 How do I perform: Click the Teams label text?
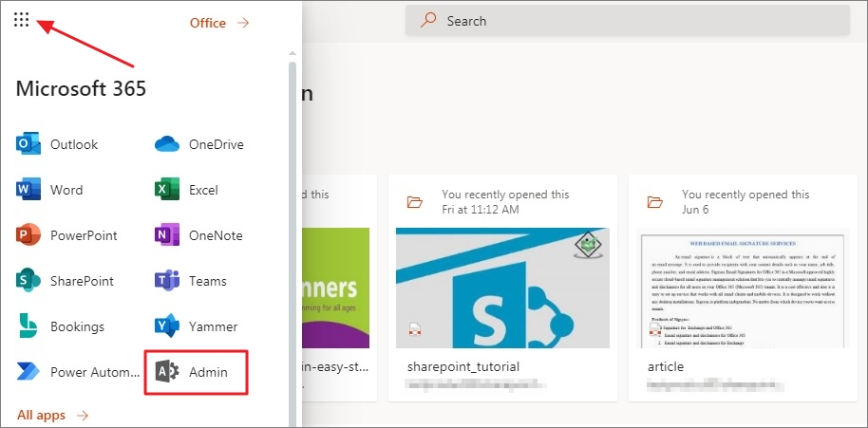[208, 281]
